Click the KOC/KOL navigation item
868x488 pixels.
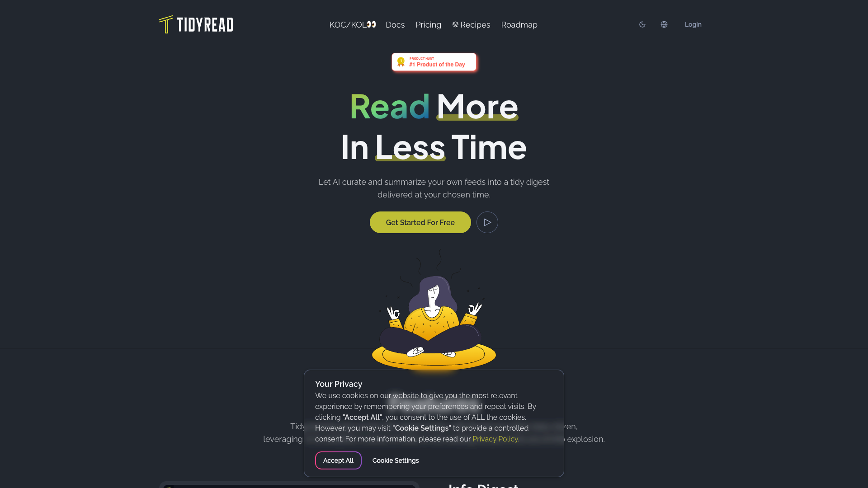point(353,24)
